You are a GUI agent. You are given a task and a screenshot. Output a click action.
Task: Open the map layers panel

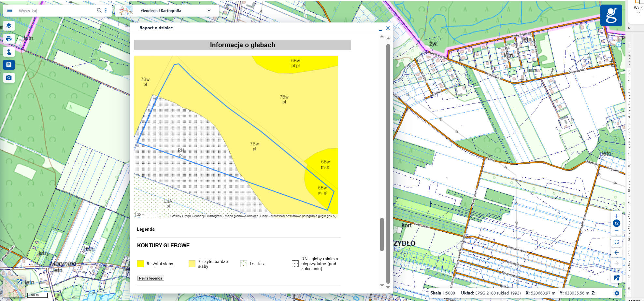click(9, 26)
